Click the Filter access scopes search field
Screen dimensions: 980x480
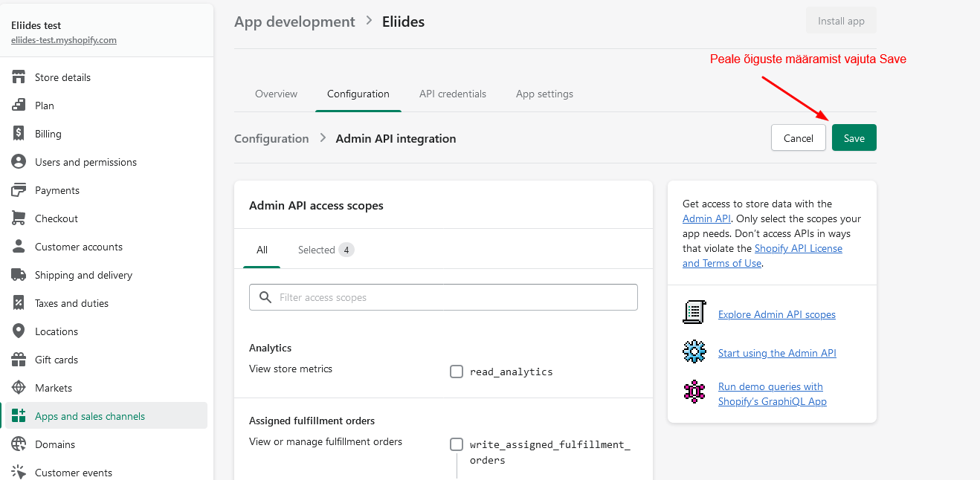pos(454,297)
